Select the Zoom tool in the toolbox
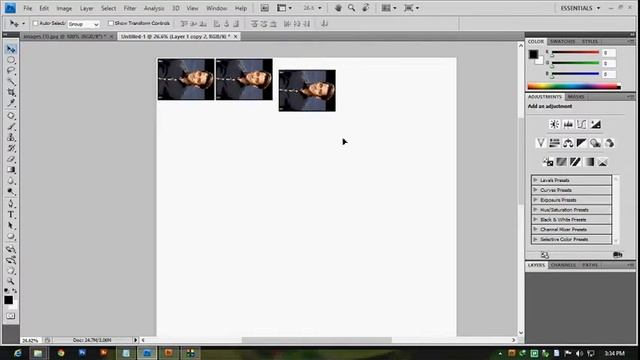The width and height of the screenshot is (640, 360). point(11,281)
